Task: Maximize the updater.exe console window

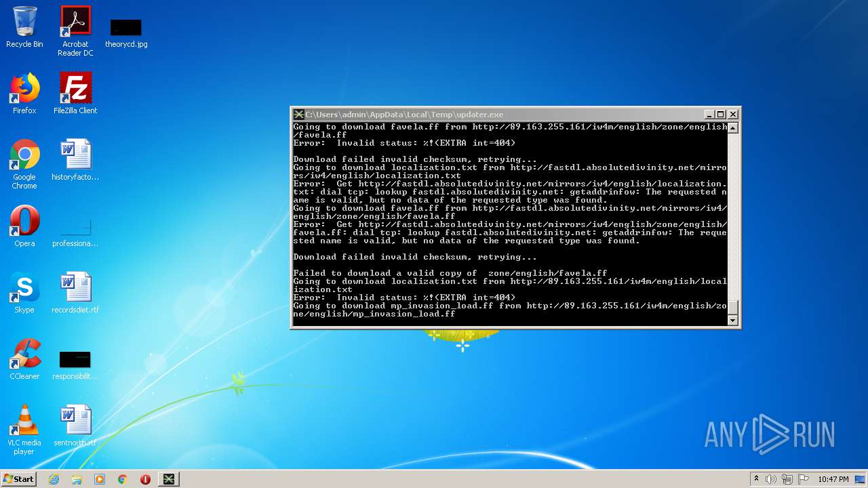Action: [721, 115]
